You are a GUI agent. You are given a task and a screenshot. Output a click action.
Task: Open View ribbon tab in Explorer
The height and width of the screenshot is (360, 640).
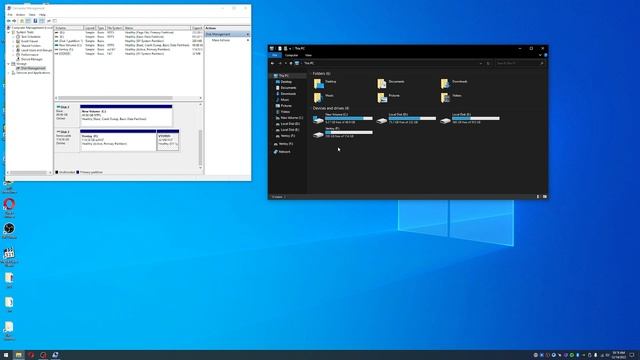[x=308, y=55]
